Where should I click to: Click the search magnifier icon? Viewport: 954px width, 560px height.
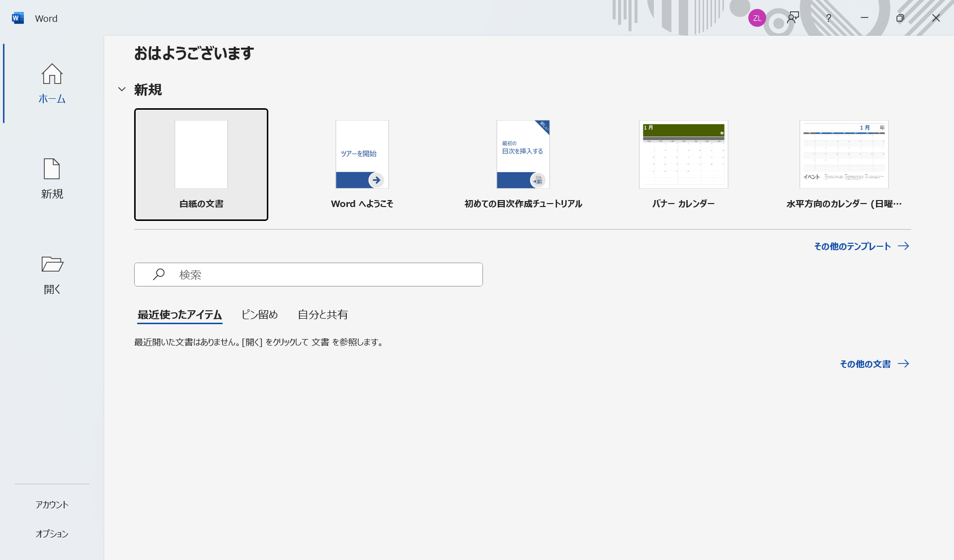click(159, 274)
